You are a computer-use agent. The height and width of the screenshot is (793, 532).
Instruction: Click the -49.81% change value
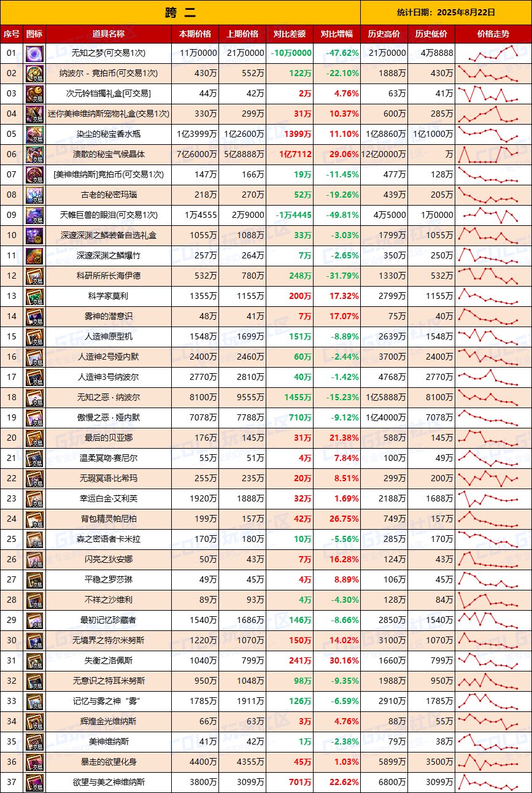(x=342, y=215)
